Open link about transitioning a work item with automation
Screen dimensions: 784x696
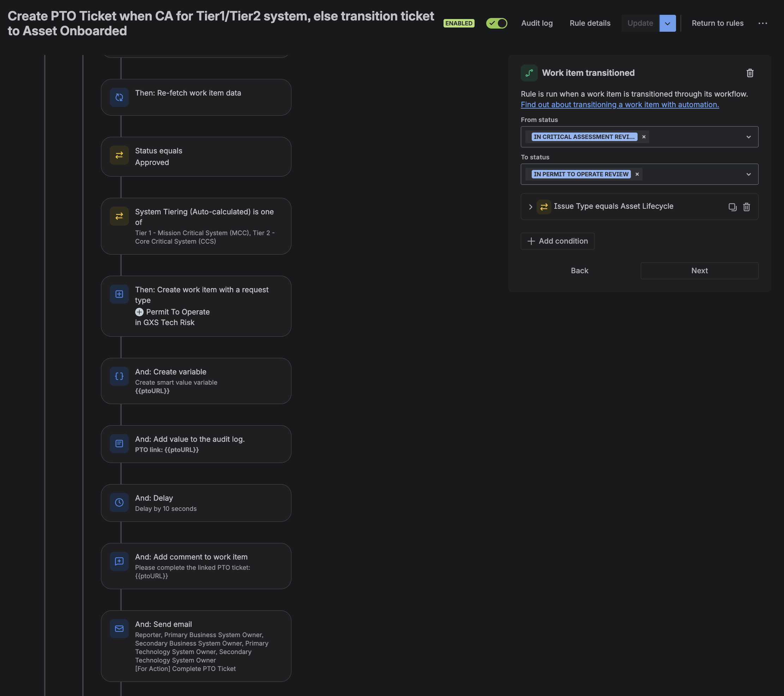click(x=620, y=105)
